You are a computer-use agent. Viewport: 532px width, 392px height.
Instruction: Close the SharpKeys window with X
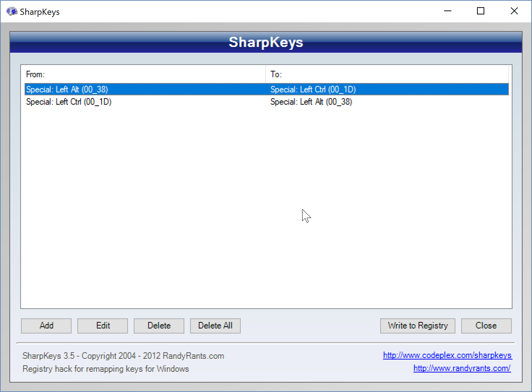pyautogui.click(x=514, y=11)
